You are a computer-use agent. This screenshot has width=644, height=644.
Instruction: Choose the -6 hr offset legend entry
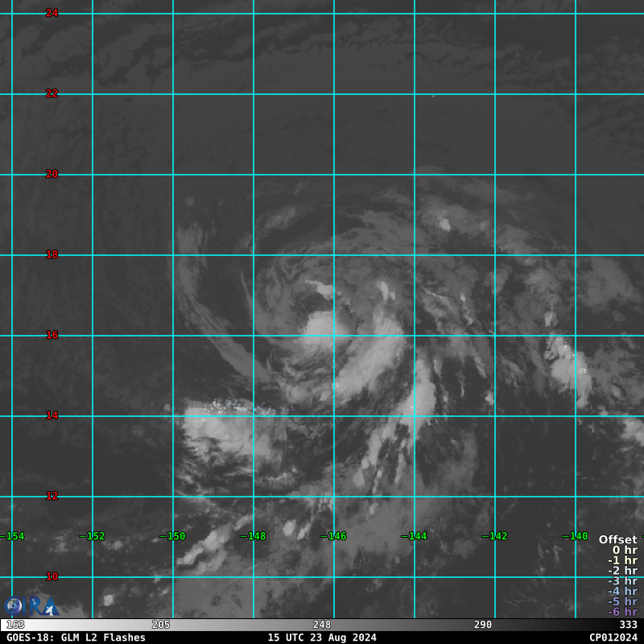pyautogui.click(x=621, y=612)
